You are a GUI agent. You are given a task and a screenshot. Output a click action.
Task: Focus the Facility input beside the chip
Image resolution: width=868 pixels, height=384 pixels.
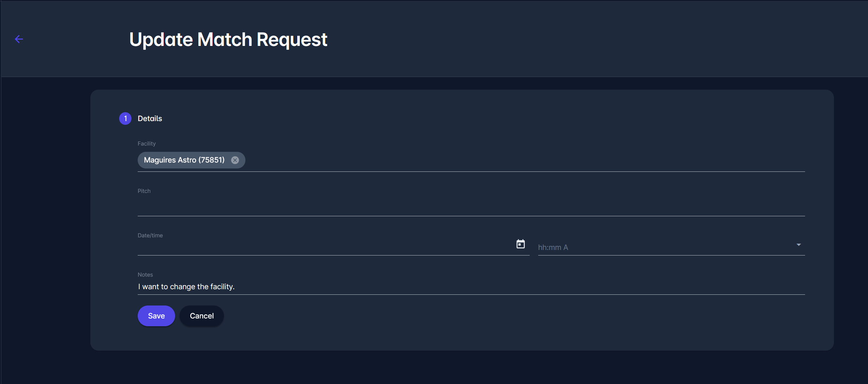pos(518,161)
